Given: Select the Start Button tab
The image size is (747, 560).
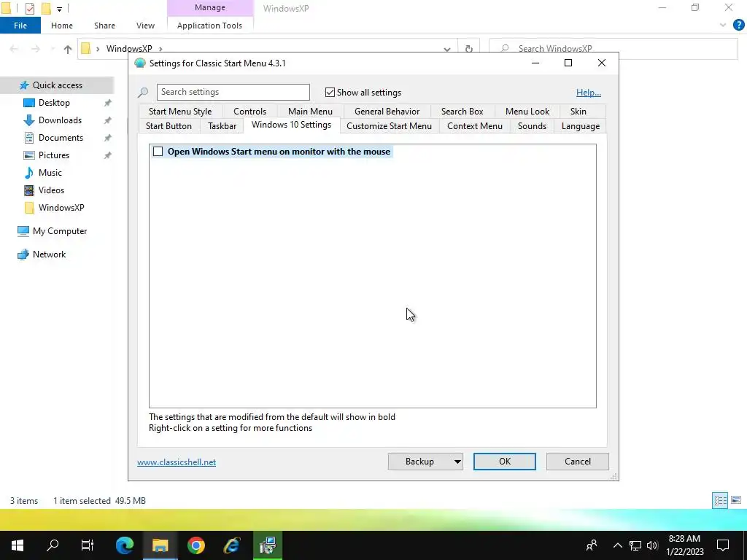Looking at the screenshot, I should click(169, 126).
